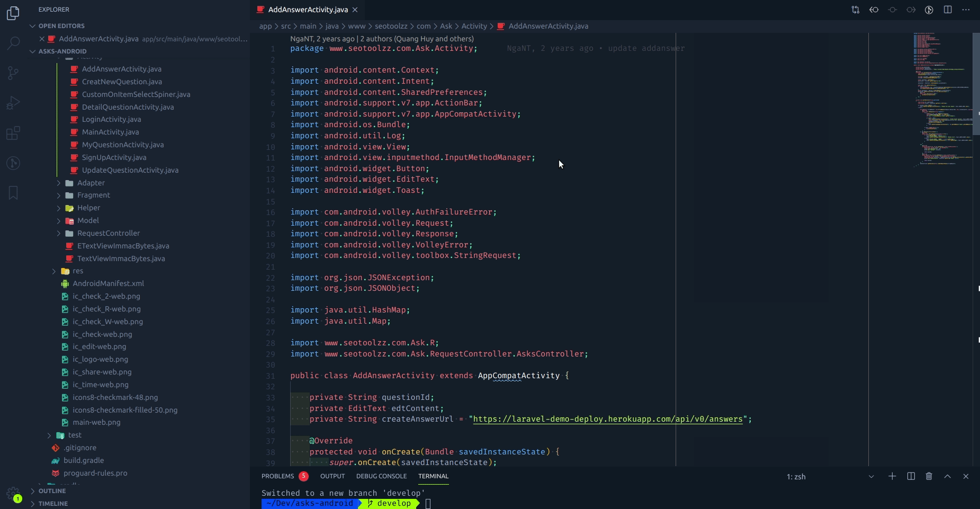Split the terminal panel
Screen dimensions: 980x509
911,476
